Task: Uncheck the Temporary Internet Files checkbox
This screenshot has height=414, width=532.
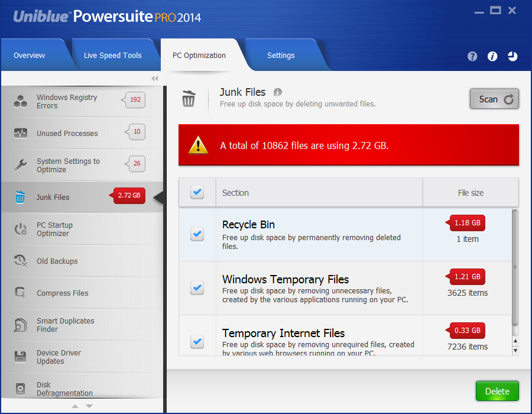Action: pos(197,342)
